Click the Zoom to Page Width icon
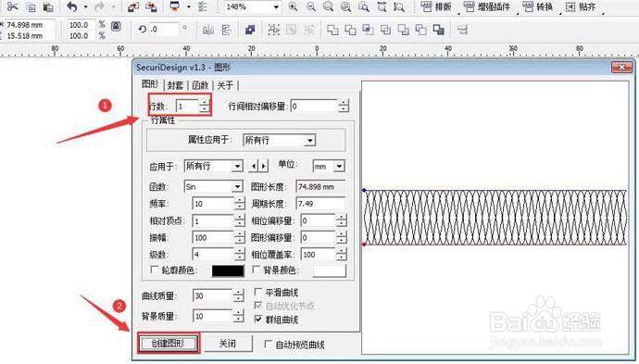639x364 pixels. click(382, 6)
